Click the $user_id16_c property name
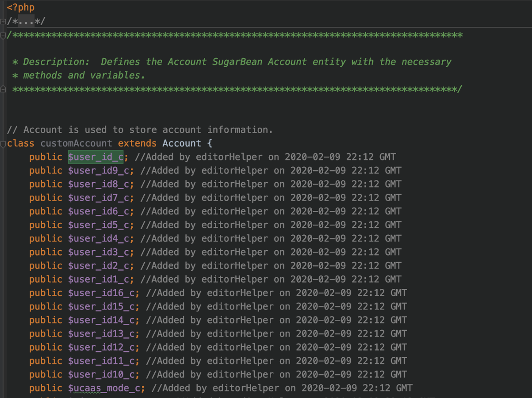 click(103, 293)
